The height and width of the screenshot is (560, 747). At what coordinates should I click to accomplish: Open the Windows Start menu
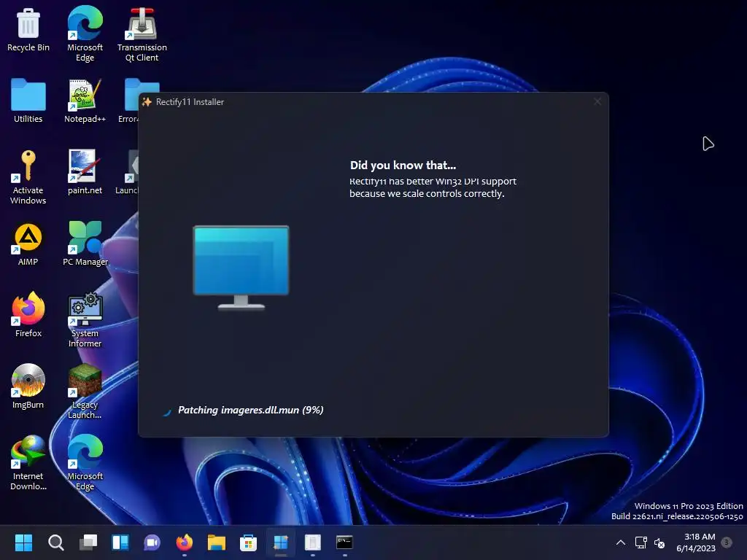tap(23, 542)
